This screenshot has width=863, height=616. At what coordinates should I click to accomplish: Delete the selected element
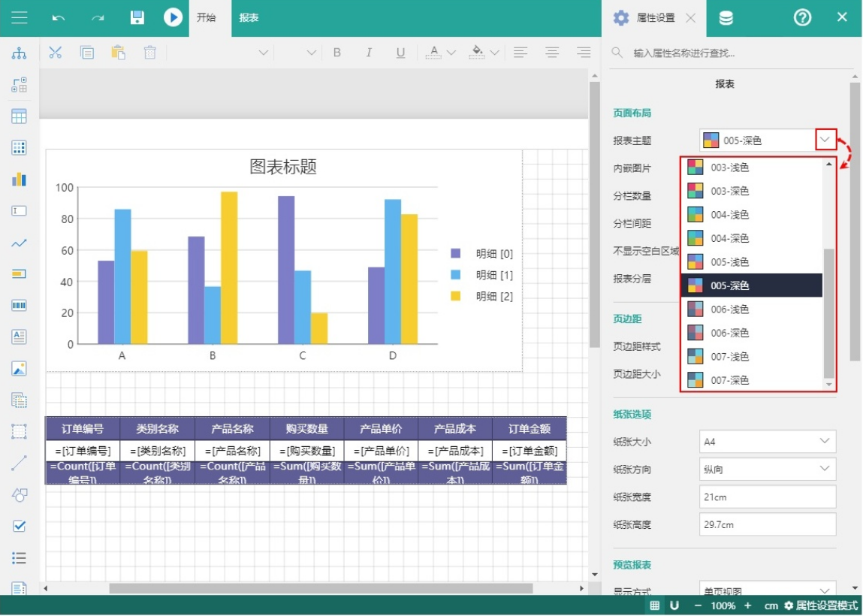click(x=149, y=53)
